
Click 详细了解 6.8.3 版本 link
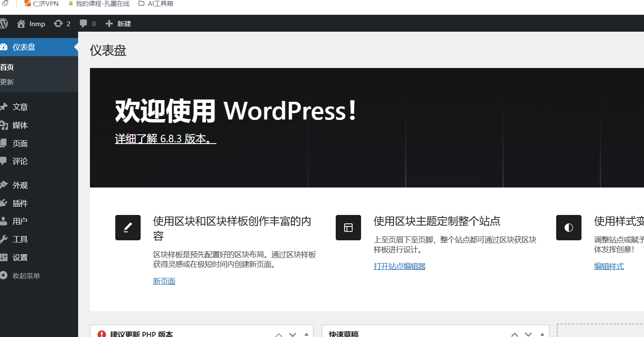pos(166,139)
